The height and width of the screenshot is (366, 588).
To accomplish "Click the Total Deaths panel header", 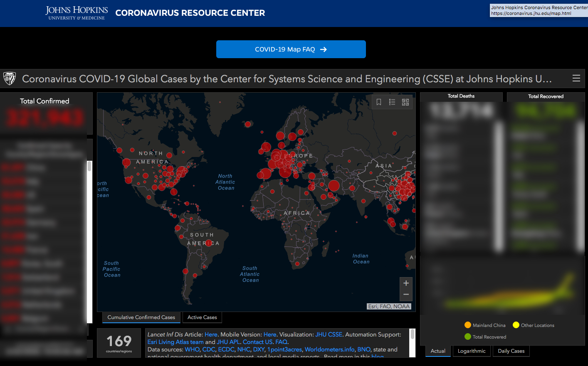I will point(461,96).
